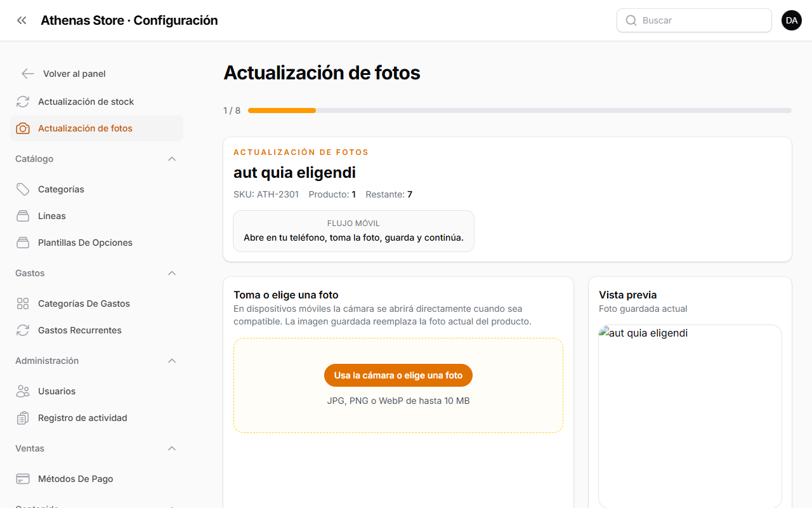
Task: Click JPG, PNG o WebP de hasta 10 MB text
Action: click(398, 401)
